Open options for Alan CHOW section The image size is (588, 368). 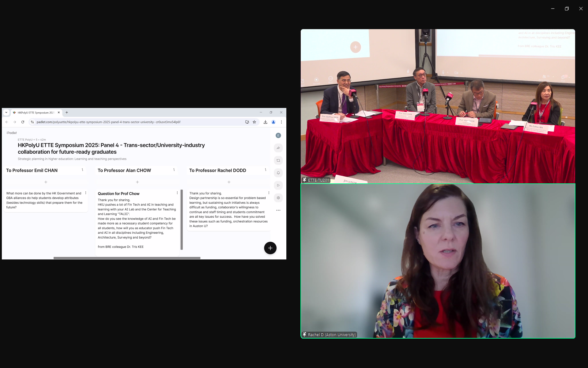point(174,170)
